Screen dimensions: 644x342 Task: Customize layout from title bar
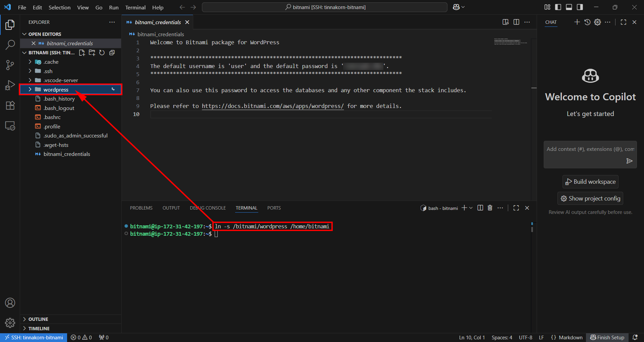pos(547,7)
